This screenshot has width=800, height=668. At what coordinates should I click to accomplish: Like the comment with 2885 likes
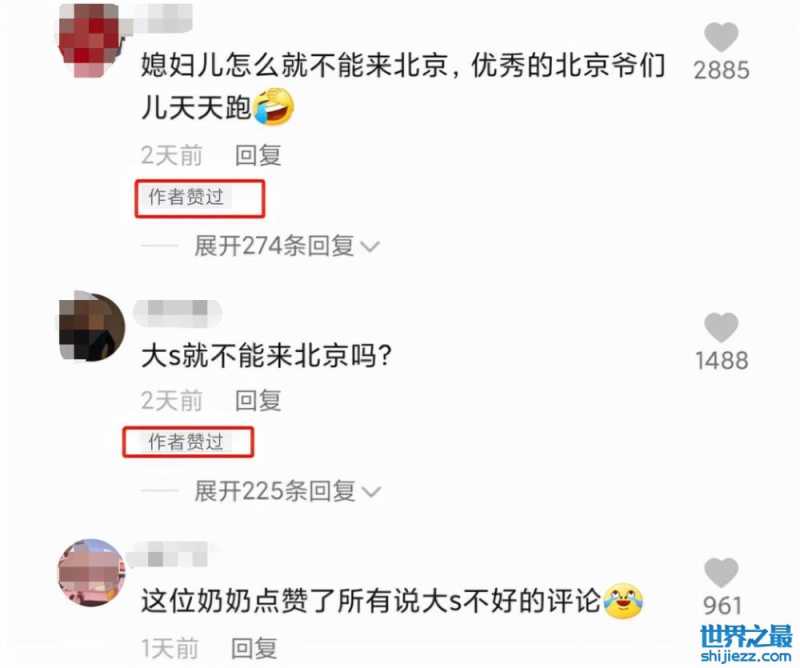[721, 37]
